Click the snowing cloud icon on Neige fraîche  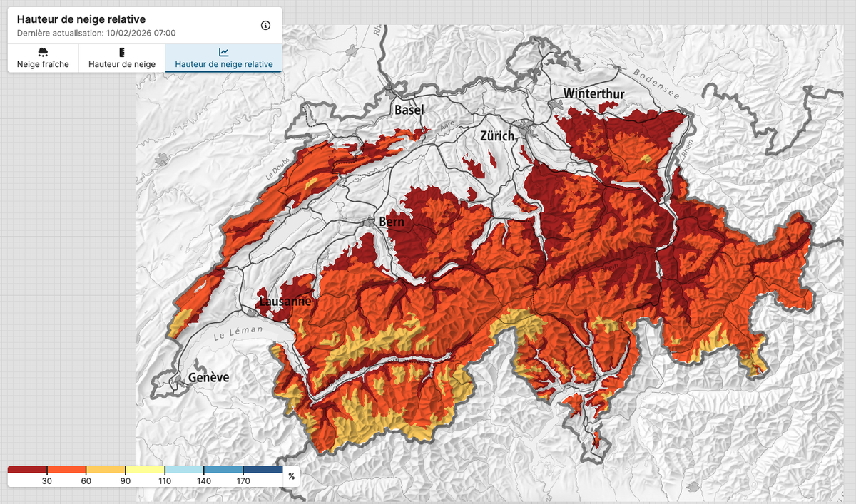tap(43, 52)
